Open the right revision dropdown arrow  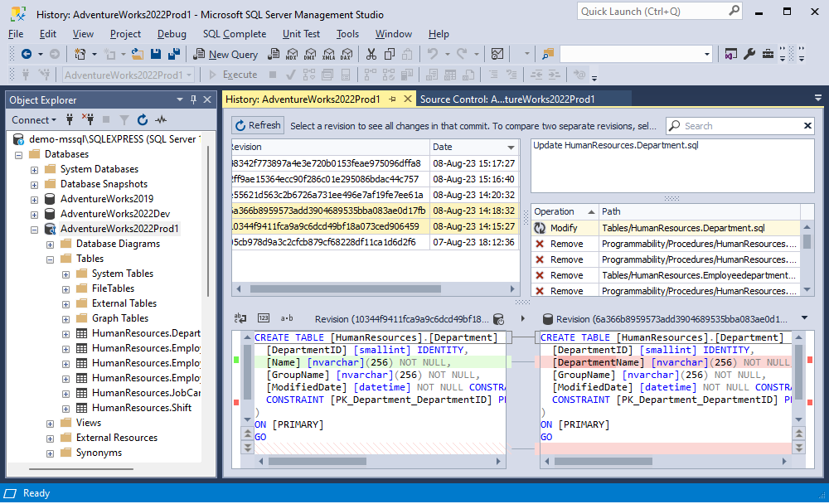click(804, 318)
